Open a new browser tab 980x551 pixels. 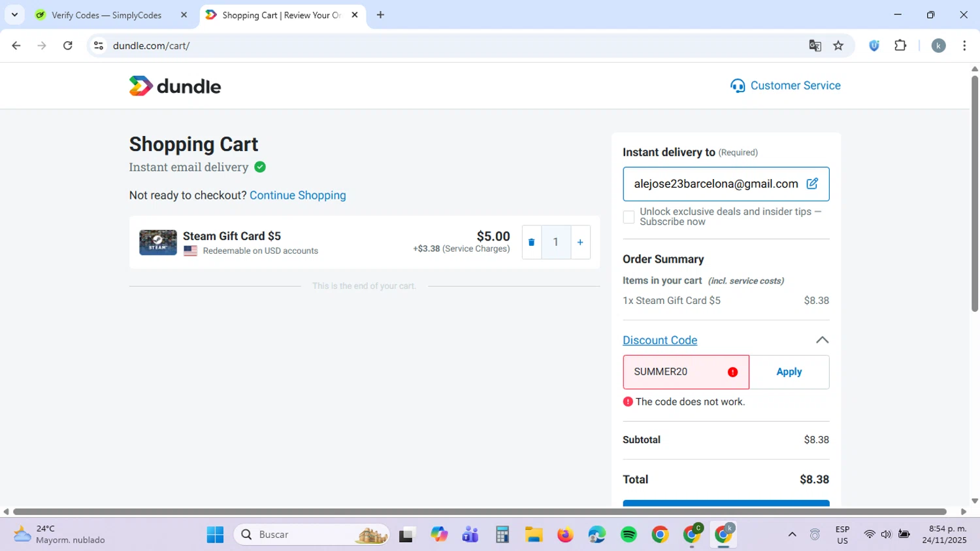(380, 15)
